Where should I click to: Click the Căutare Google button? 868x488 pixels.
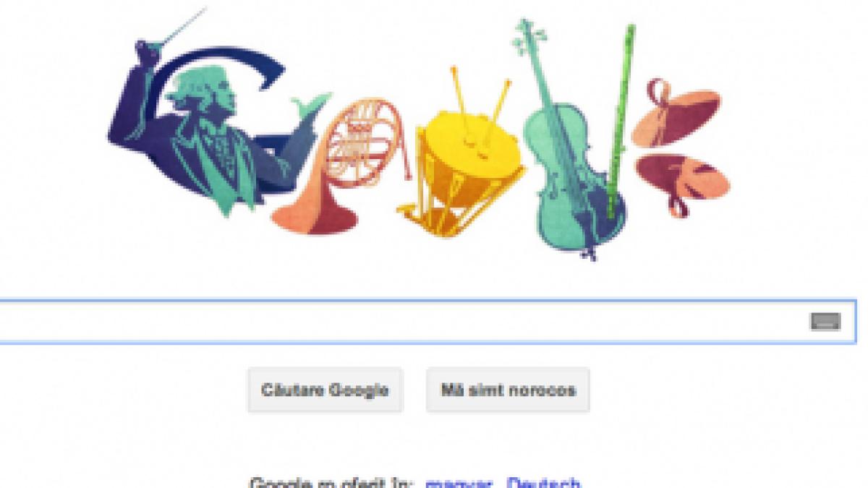click(x=325, y=390)
